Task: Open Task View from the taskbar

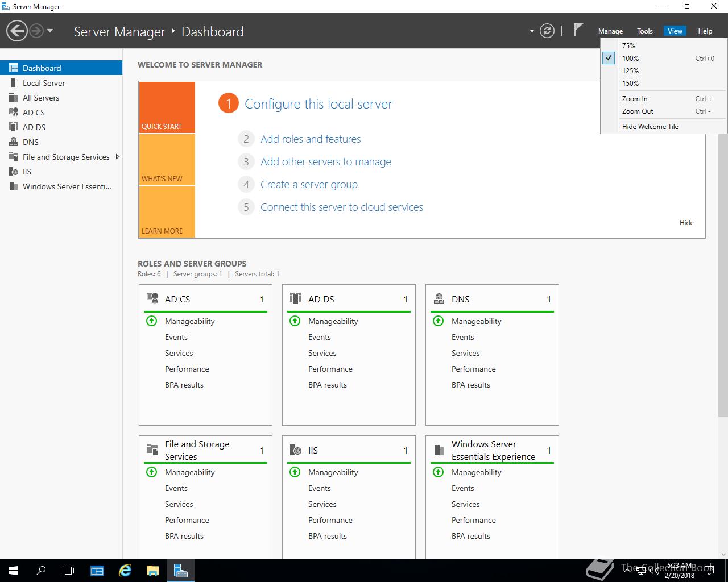Action: [x=68, y=571]
